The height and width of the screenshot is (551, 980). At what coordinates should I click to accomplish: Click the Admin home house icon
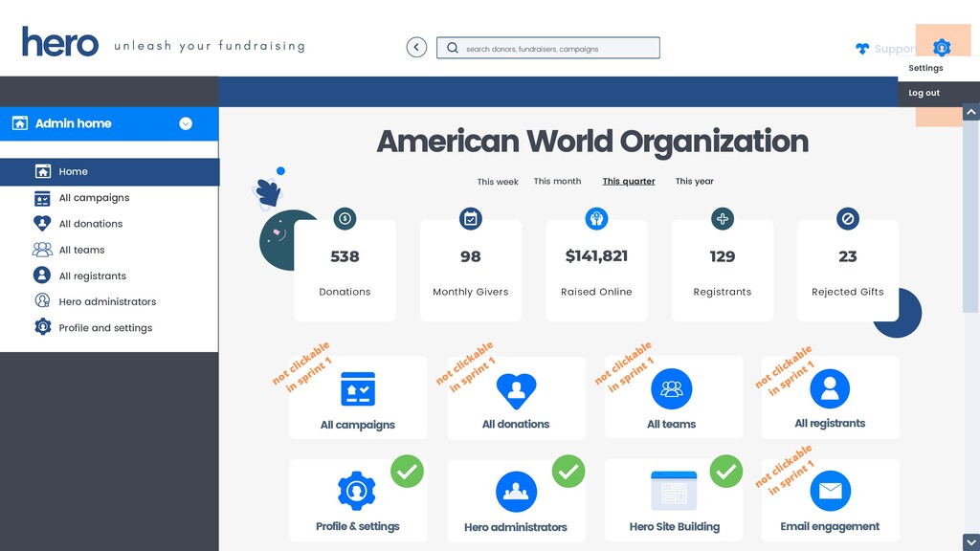point(20,123)
